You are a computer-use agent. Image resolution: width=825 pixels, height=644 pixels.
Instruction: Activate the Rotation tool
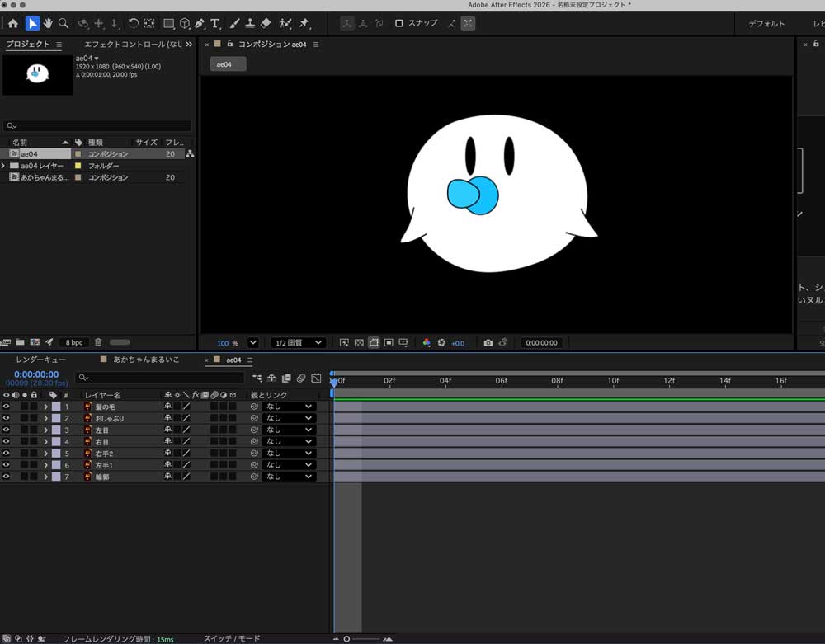[132, 23]
